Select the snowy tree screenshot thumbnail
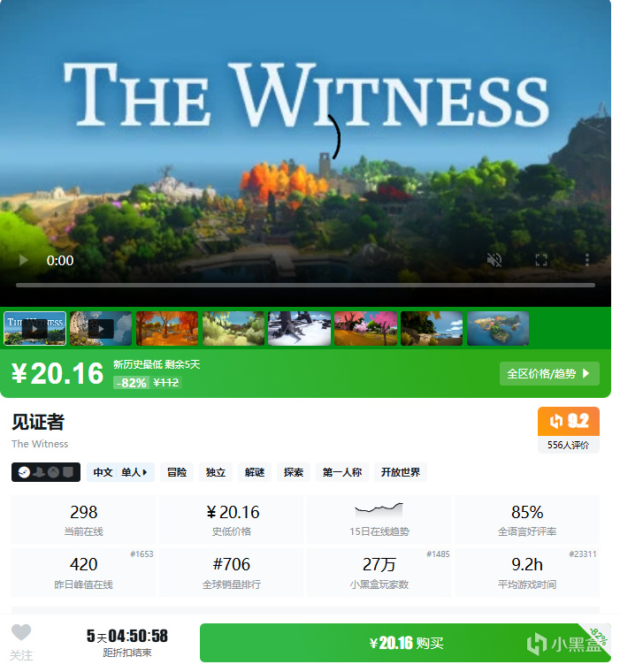620x672 pixels. coord(299,329)
